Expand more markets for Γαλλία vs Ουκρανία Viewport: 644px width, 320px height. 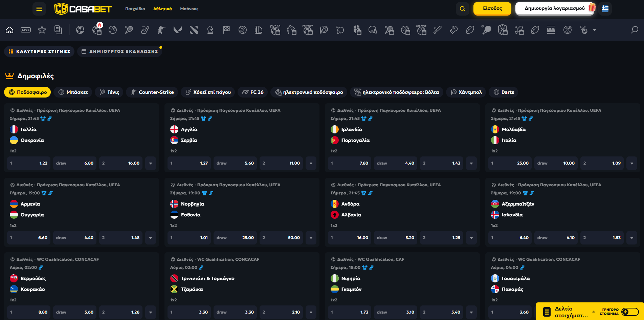[151, 163]
